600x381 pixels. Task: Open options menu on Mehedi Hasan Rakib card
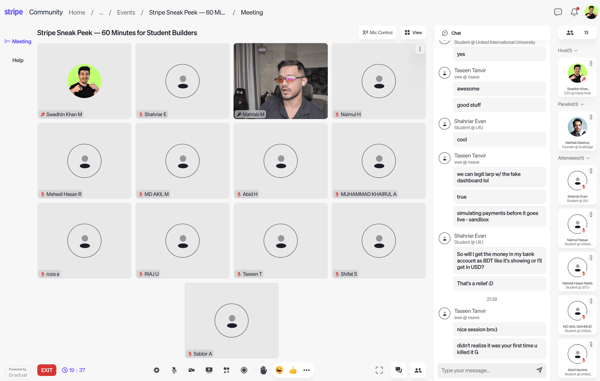click(591, 258)
